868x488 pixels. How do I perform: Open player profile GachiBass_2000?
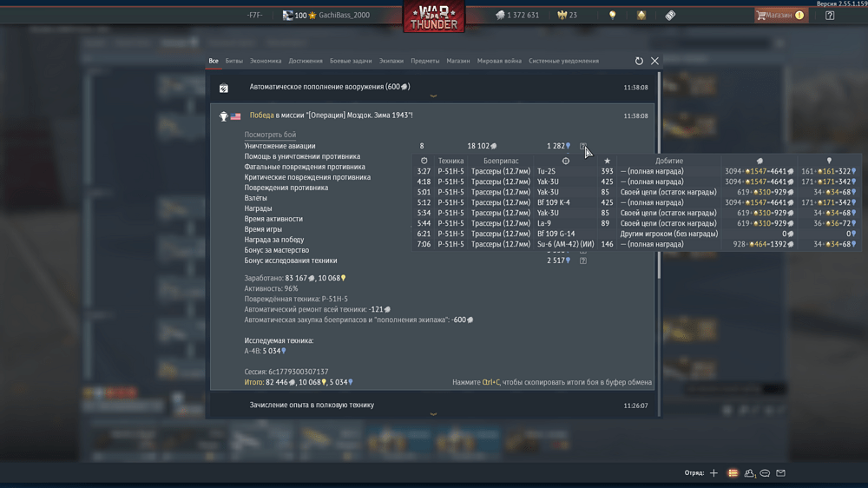pyautogui.click(x=344, y=16)
